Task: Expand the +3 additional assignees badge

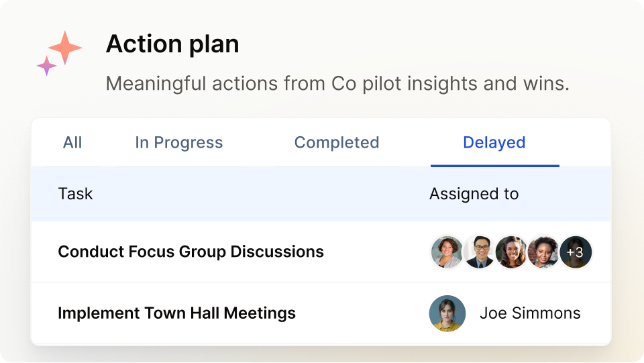Action: click(576, 252)
